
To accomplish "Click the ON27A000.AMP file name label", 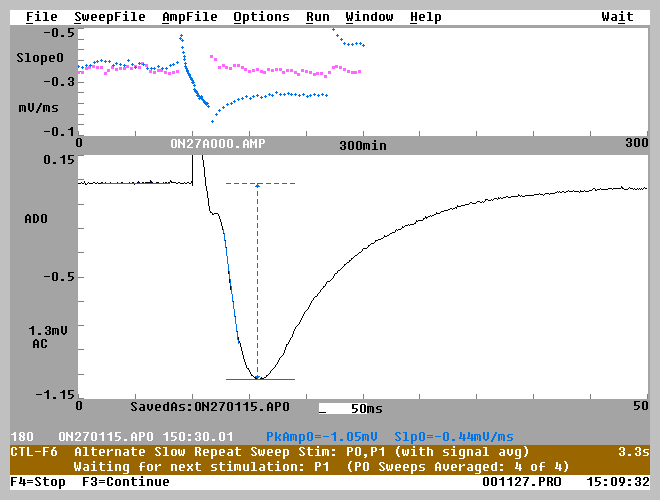I will 216,144.
